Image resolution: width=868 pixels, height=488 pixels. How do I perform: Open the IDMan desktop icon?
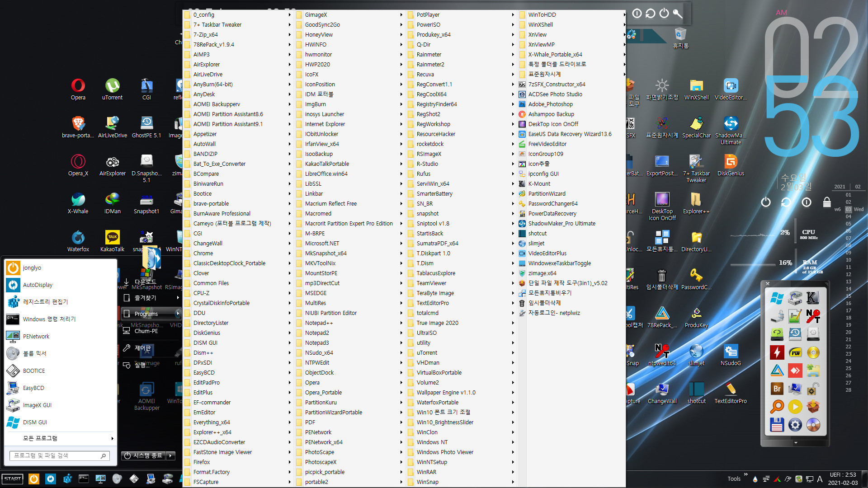(112, 203)
